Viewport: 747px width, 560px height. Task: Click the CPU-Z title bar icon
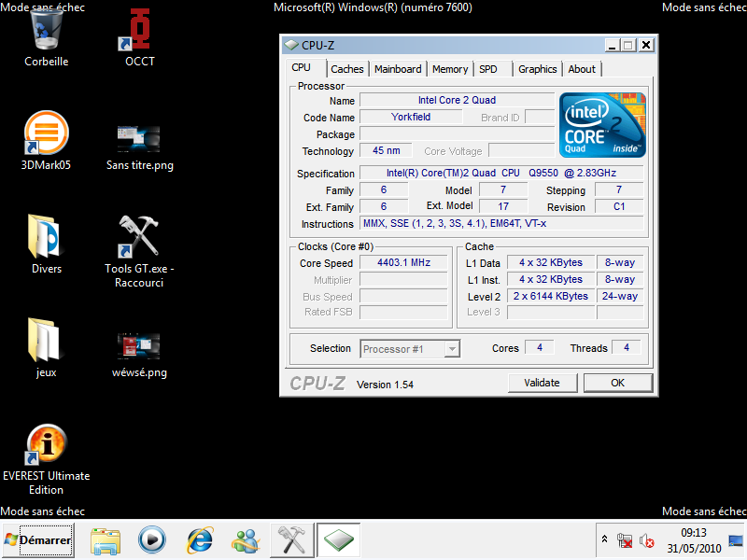[x=291, y=45]
